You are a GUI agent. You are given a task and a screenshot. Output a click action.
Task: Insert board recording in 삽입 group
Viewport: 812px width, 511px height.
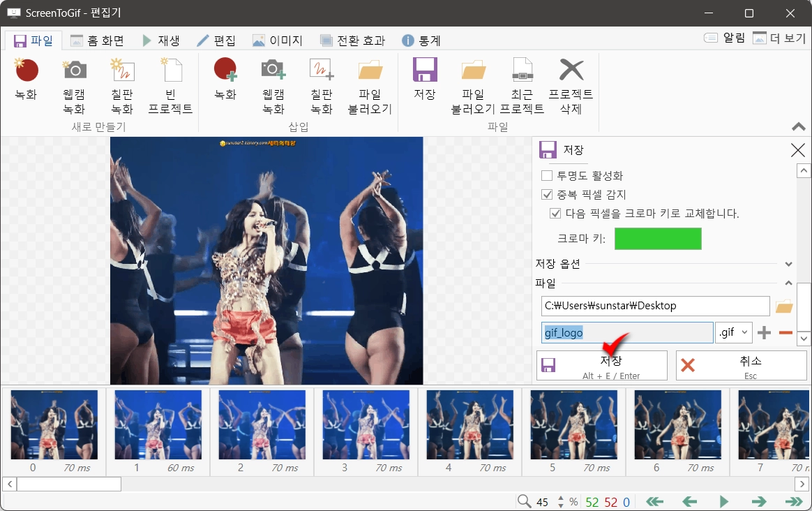click(x=322, y=85)
